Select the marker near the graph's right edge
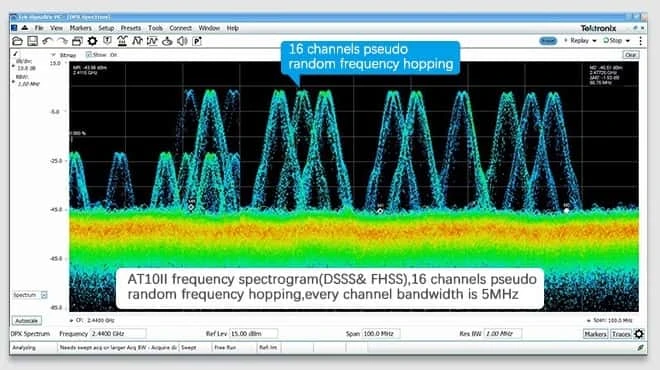Viewport: 660px width, 370px height. [567, 210]
